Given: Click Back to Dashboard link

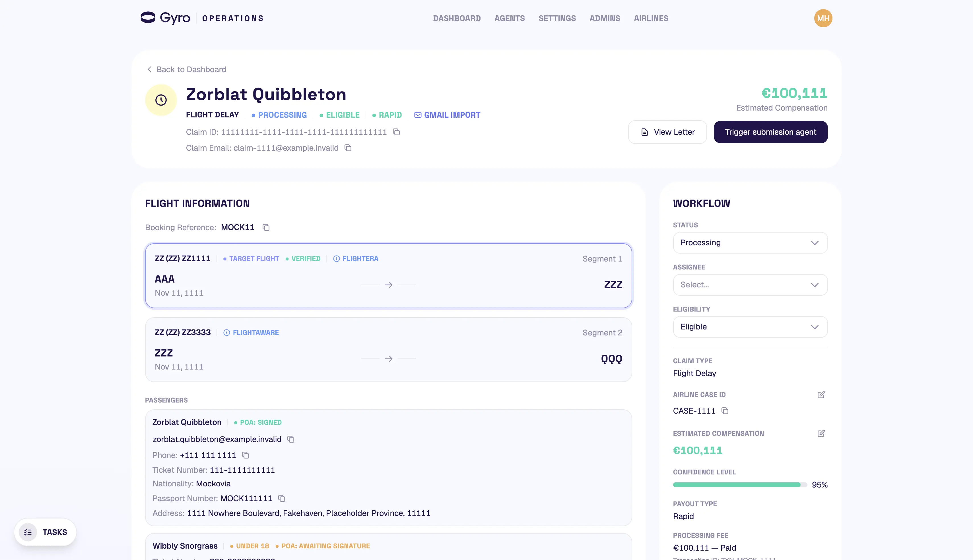Looking at the screenshot, I should coord(186,70).
